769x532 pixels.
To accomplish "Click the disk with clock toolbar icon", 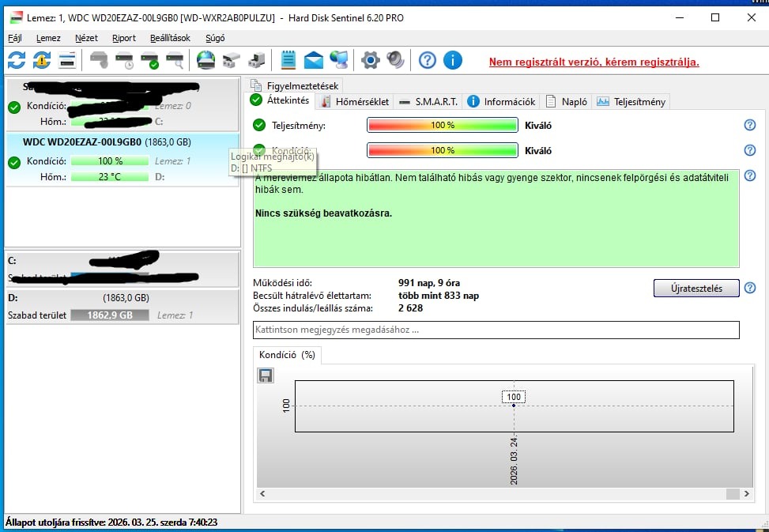I will [125, 60].
